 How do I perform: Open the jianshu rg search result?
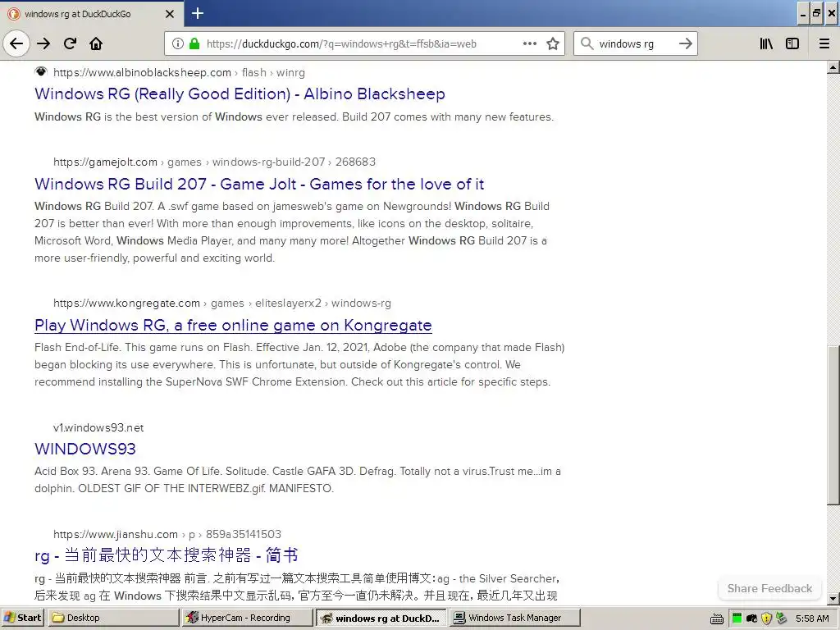[166, 555]
